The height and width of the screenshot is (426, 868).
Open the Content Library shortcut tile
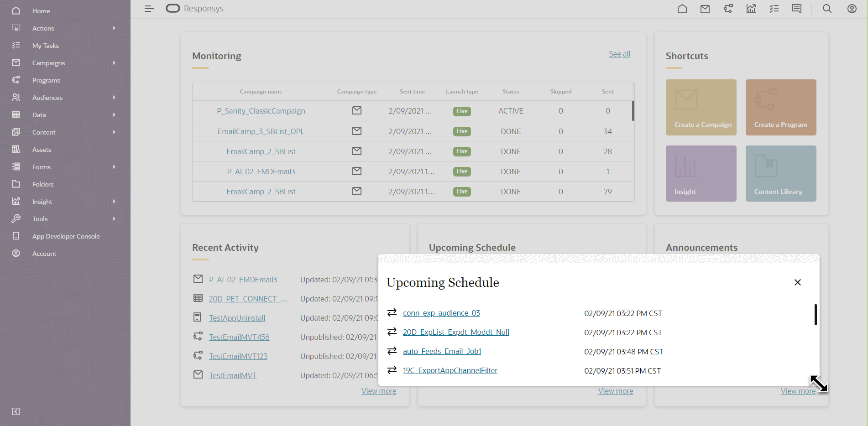(780, 173)
